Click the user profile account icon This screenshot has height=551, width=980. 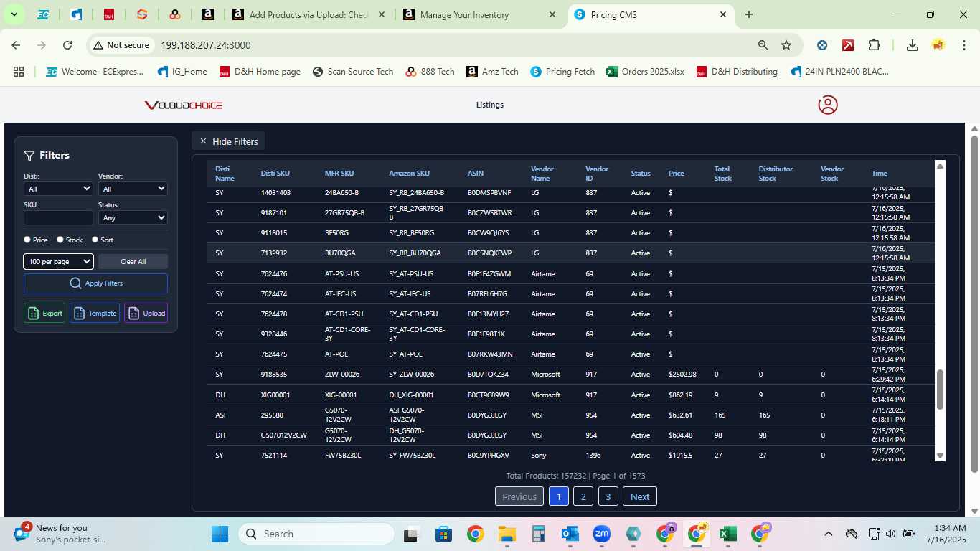click(x=828, y=105)
